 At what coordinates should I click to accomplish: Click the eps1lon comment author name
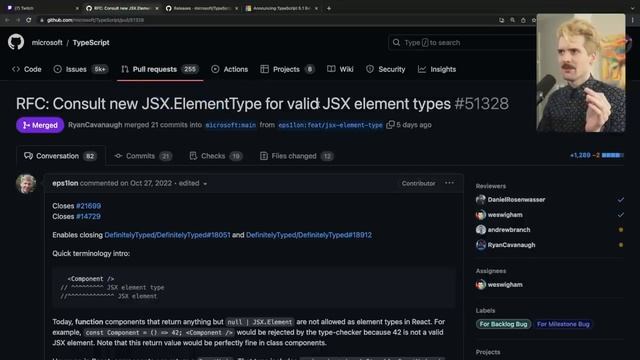click(x=65, y=183)
